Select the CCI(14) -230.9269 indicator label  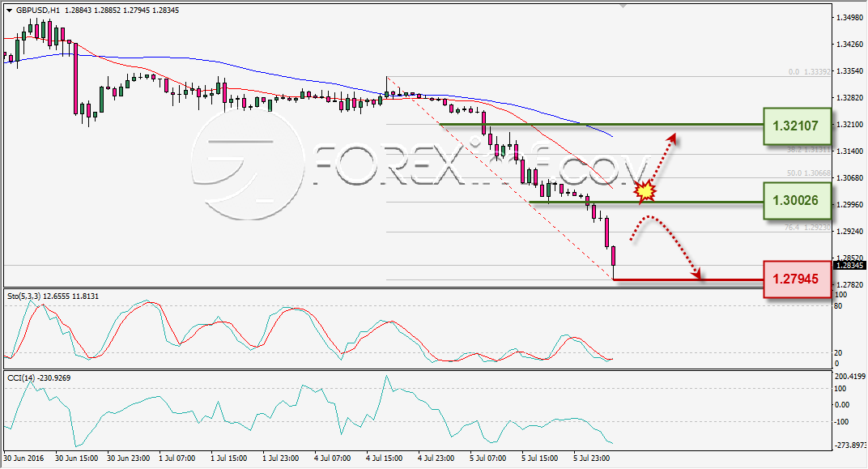tap(38, 377)
